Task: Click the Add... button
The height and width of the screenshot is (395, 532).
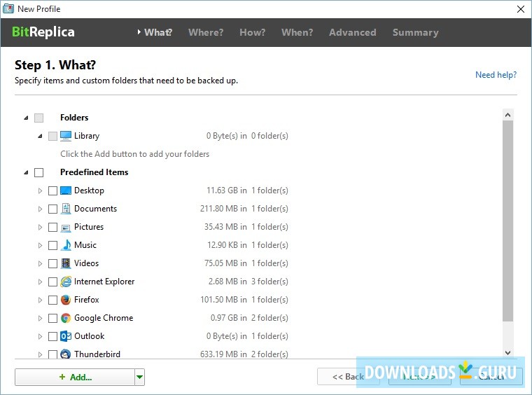Action: point(75,377)
